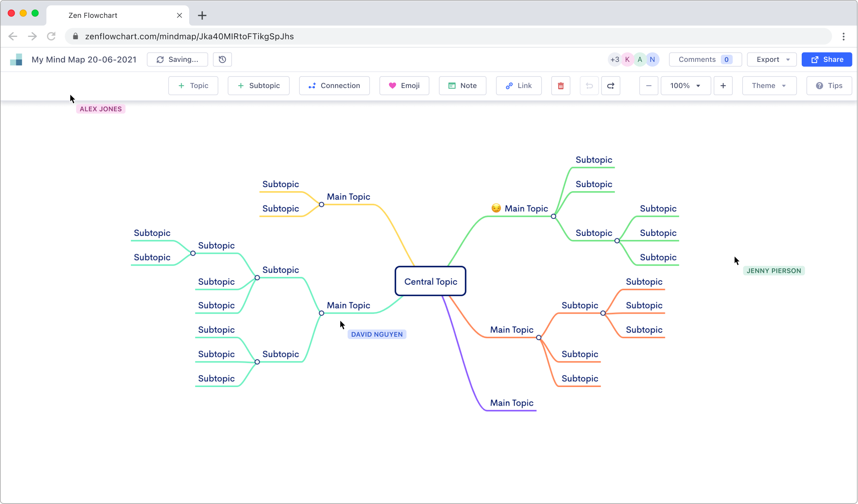Image resolution: width=858 pixels, height=504 pixels.
Task: Click the version history clock icon
Action: (x=222, y=59)
